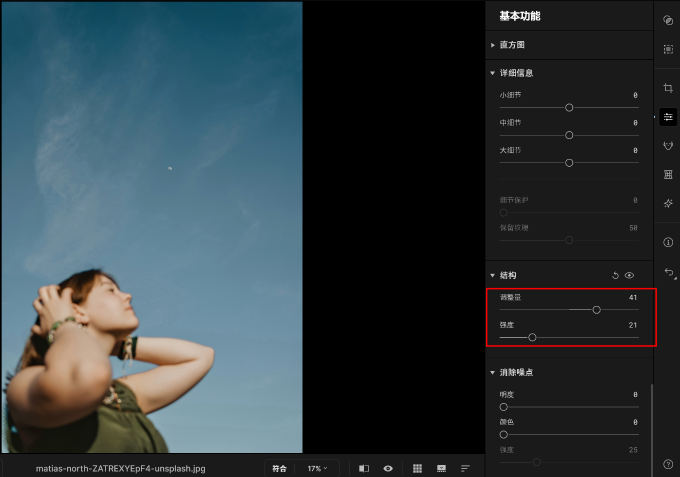Click the file name matias-north-ZATREXYEpF4-unsplash.jpg
680x477 pixels.
[121, 469]
